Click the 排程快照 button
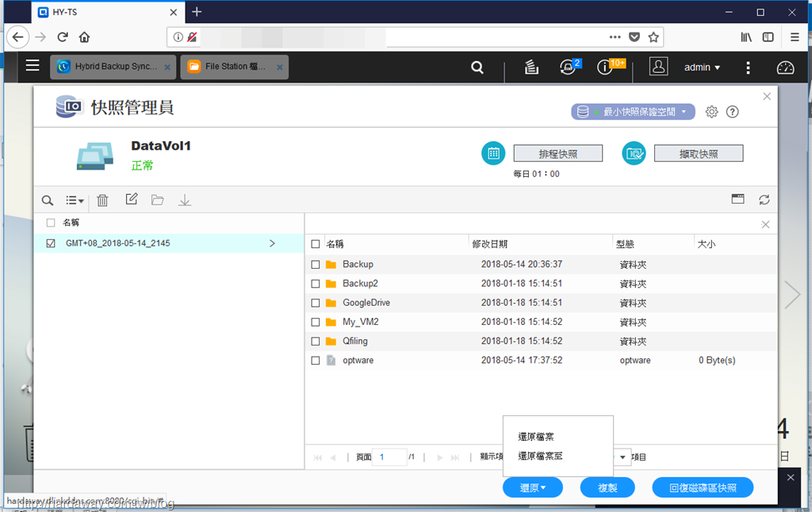Image resolution: width=812 pixels, height=512 pixels. click(558, 154)
